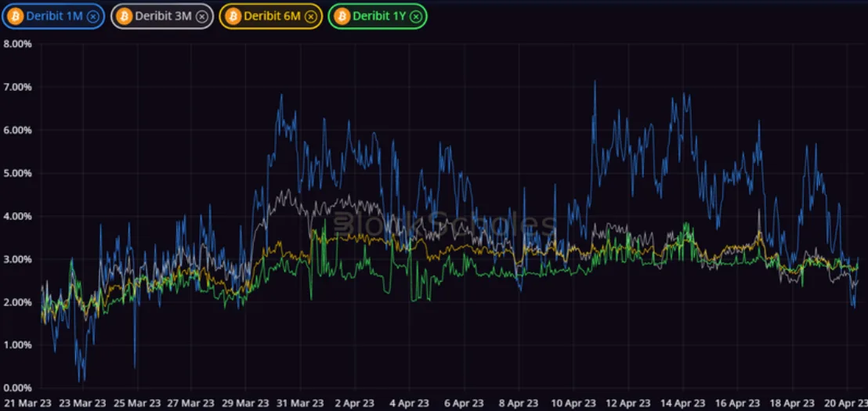
Task: Remove the Deribit 3M series
Action: 201,16
